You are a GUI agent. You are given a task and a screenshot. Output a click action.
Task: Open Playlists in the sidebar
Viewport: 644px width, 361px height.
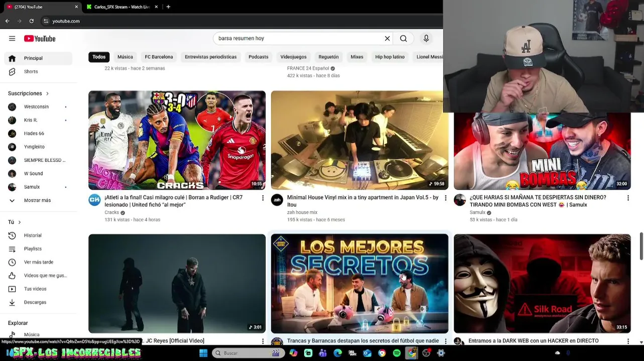click(38, 249)
